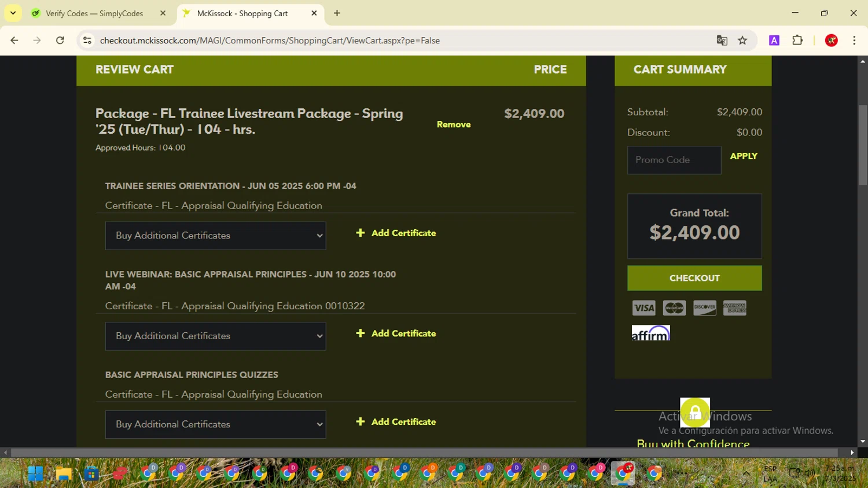
Task: Click the Discount $0.00 value
Action: (749, 133)
